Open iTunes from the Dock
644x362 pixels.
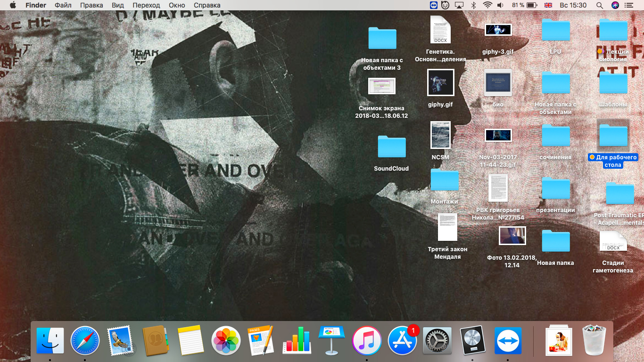(x=367, y=341)
